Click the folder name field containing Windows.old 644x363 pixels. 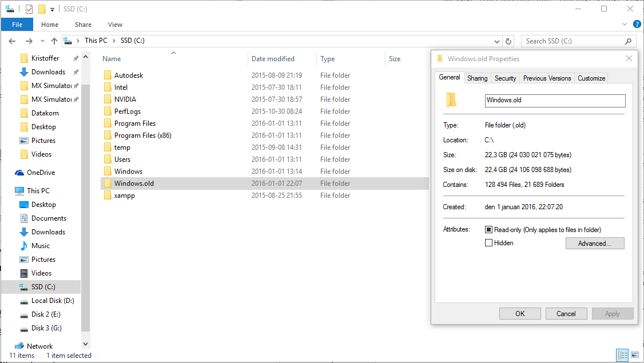click(555, 100)
